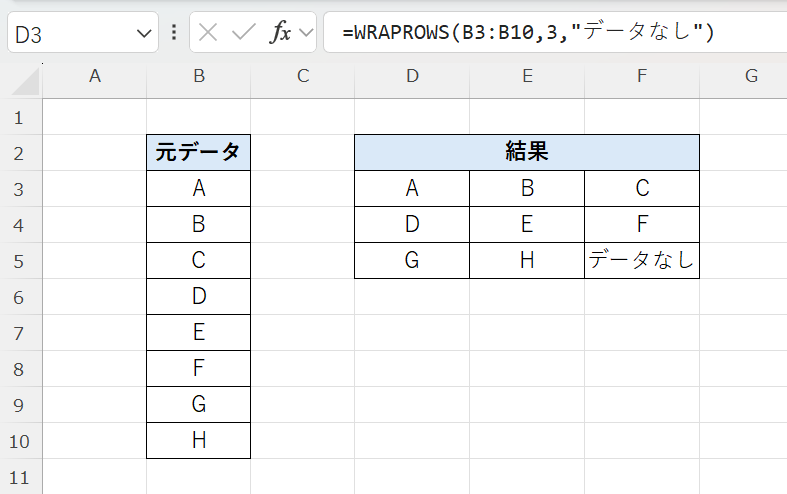Click the Cancel (X) icon in formula bar
Screen dimensions: 787x494
[208, 32]
